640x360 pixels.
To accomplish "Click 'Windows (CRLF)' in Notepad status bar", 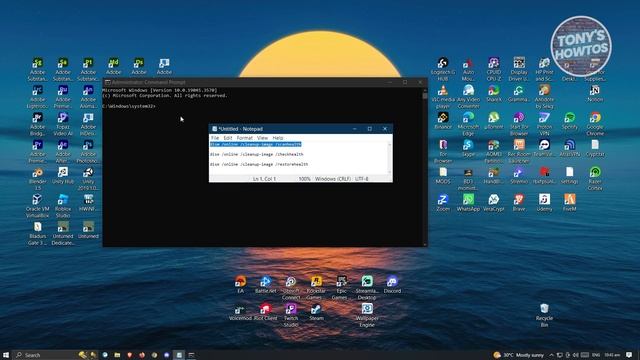I will point(333,179).
